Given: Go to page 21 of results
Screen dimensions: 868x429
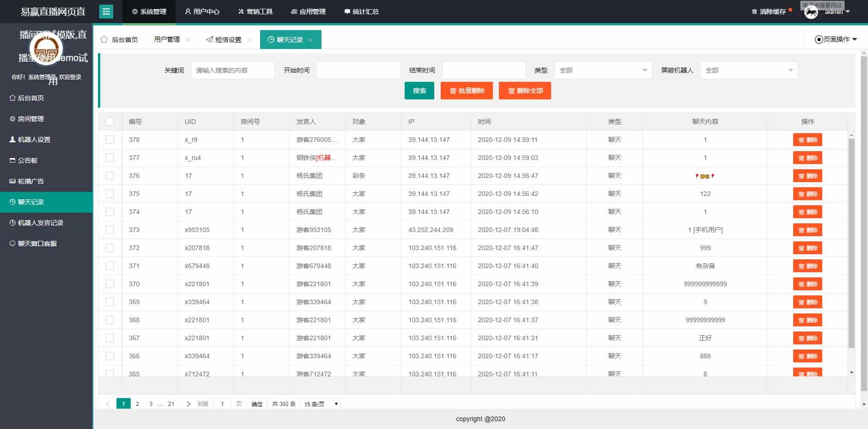Looking at the screenshot, I should [x=171, y=404].
